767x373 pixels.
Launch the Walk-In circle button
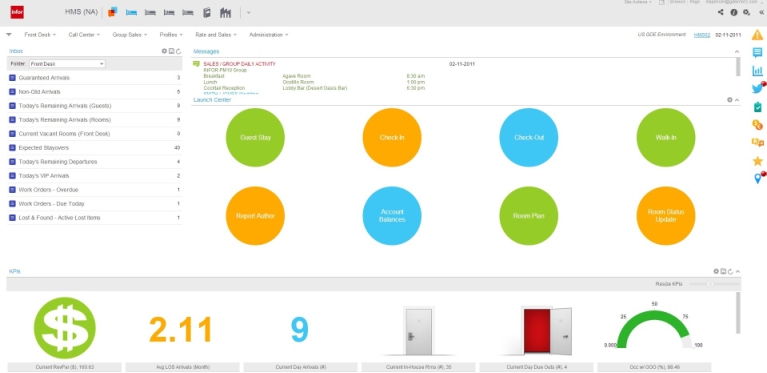pos(666,137)
